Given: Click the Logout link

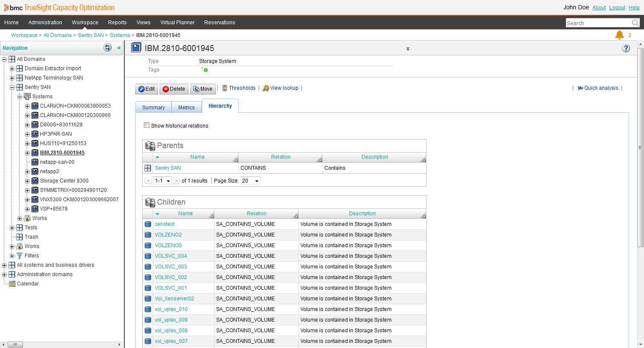Looking at the screenshot, I should coord(617,8).
